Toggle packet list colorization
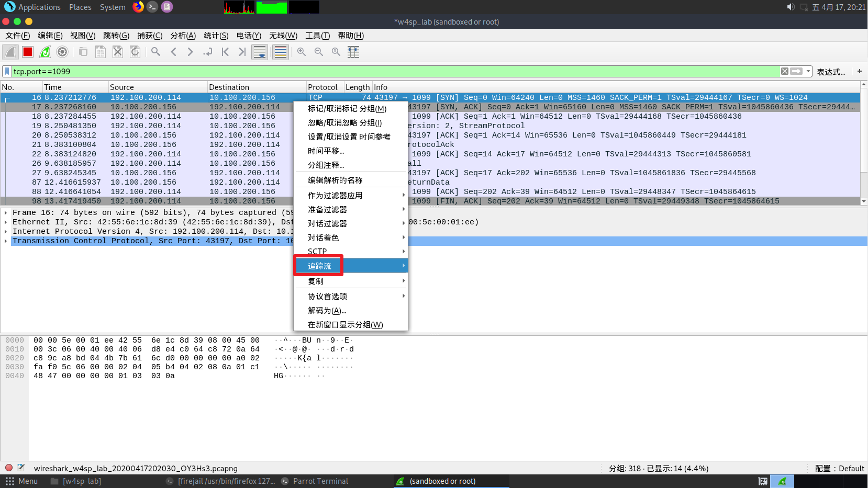Viewport: 868px width, 488px height. [x=281, y=52]
